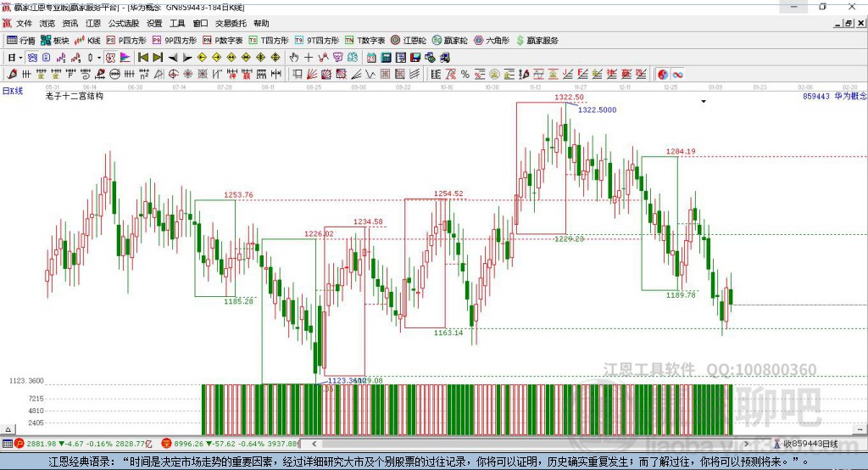Jump to the last bar icon
This screenshot has width=868, height=470.
(x=158, y=58)
